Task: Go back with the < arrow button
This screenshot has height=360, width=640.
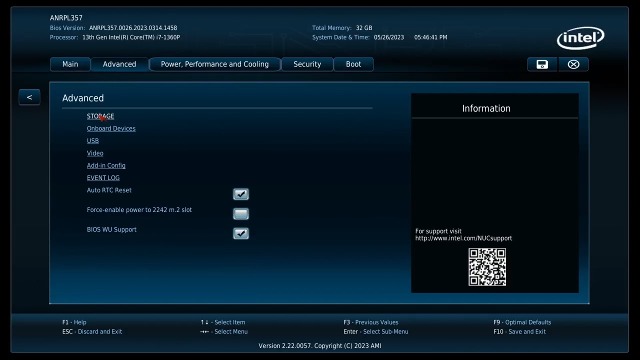Action: (x=29, y=97)
